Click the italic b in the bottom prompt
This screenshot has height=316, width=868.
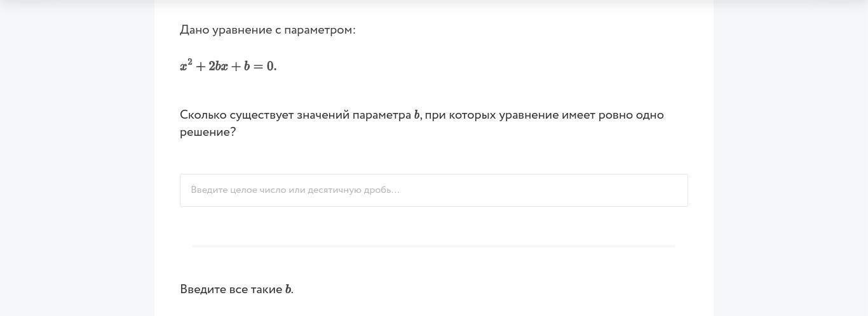[288, 289]
